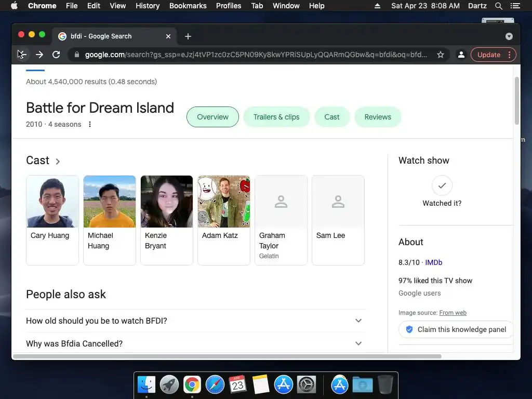
Task: Open the Edit menu
Action: 94,6
